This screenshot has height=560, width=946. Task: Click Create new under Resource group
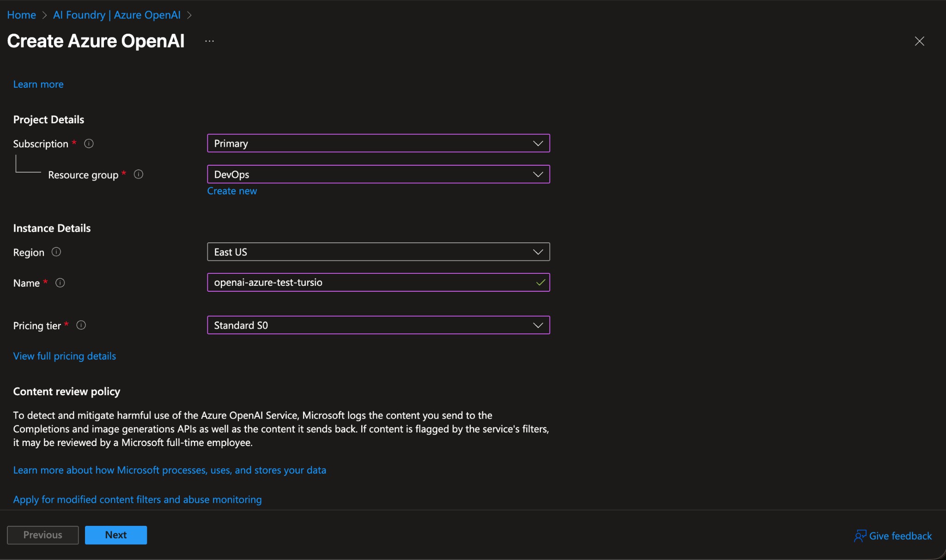coord(231,191)
